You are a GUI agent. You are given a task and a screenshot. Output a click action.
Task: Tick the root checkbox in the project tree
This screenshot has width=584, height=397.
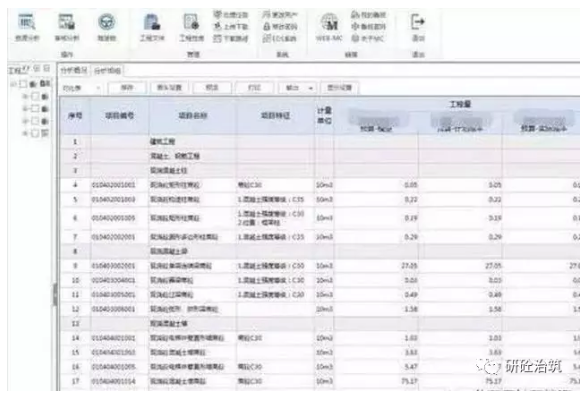(23, 84)
